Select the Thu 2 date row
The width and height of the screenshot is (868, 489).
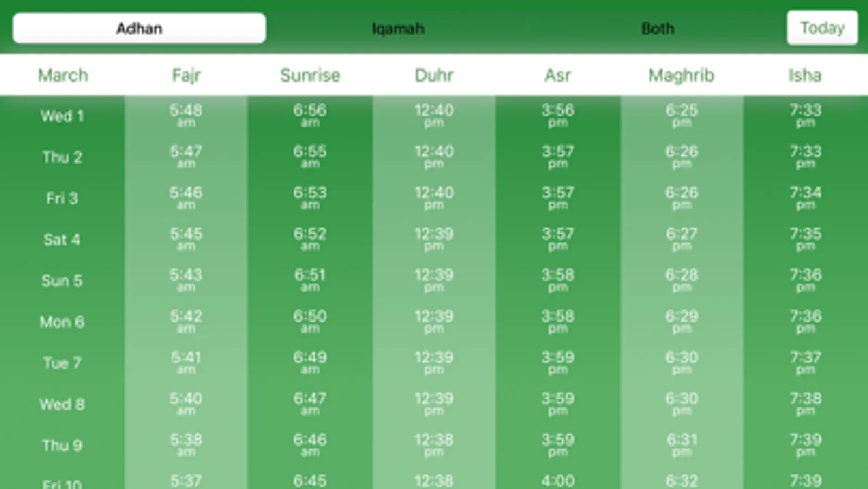[x=62, y=157]
